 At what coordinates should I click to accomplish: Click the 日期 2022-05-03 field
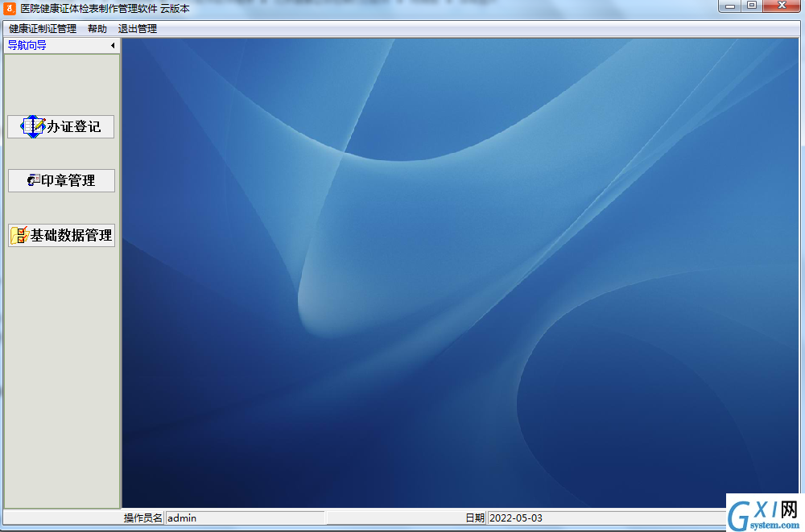point(606,518)
